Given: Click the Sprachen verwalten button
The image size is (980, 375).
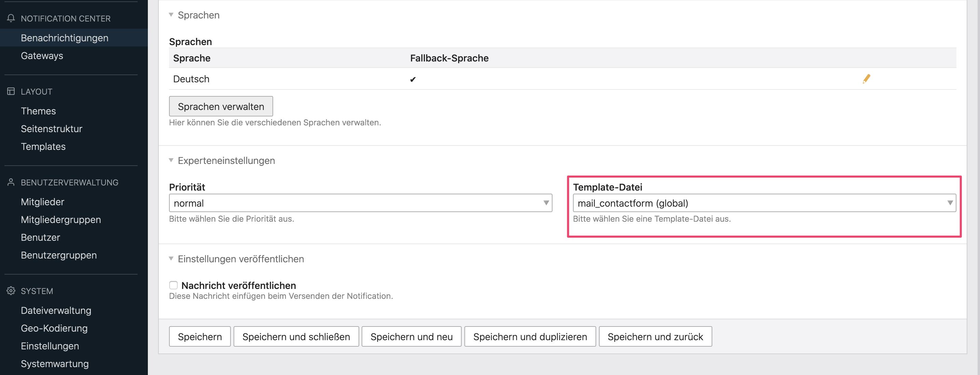Looking at the screenshot, I should 221,106.
